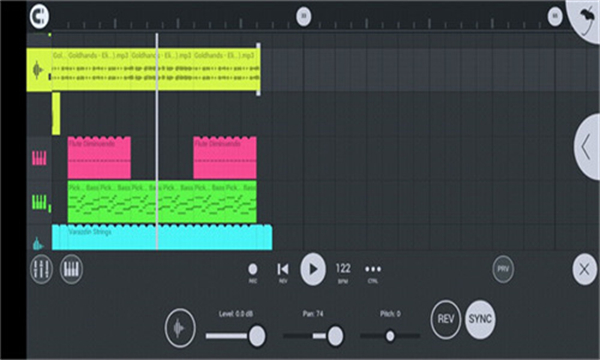The height and width of the screenshot is (360, 600).
Task: Select the yellow Goldhands mp3 audio clip
Action: 155,70
